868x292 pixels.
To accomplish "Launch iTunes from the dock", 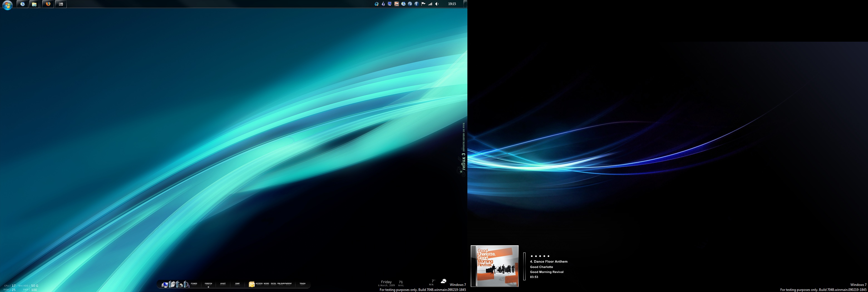I will click(x=194, y=284).
